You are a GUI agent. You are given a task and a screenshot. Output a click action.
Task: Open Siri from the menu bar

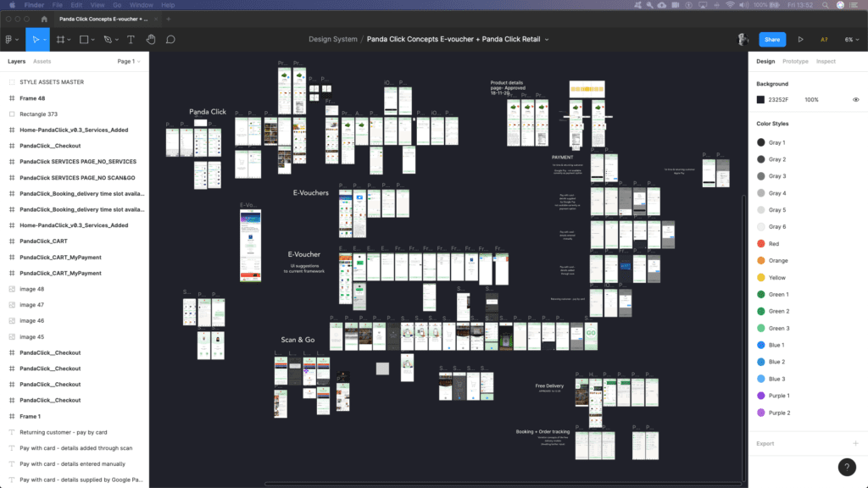(x=840, y=5)
